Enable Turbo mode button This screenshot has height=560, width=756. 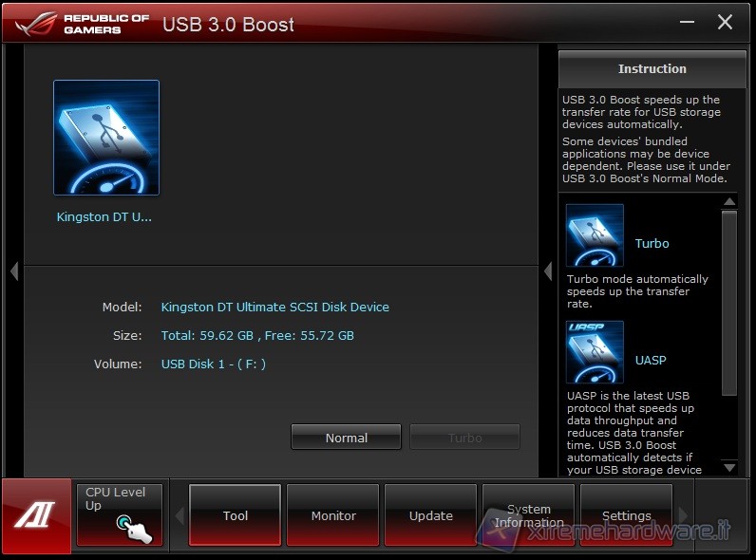464,438
